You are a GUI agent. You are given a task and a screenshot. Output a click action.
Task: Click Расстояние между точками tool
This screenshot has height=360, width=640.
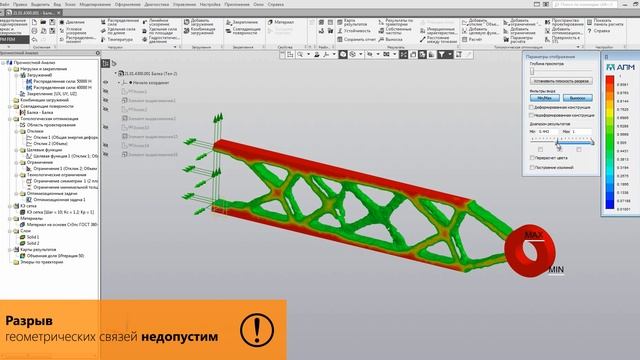pos(437,40)
